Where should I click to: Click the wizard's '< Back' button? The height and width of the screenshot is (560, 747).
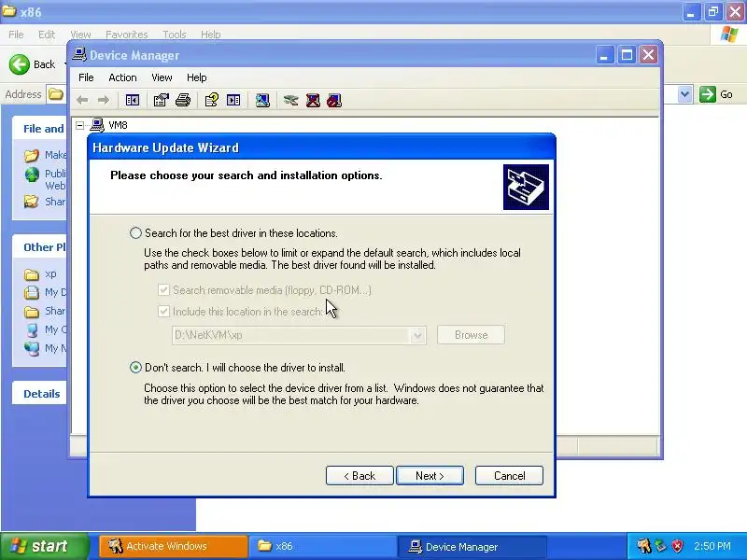(x=359, y=476)
